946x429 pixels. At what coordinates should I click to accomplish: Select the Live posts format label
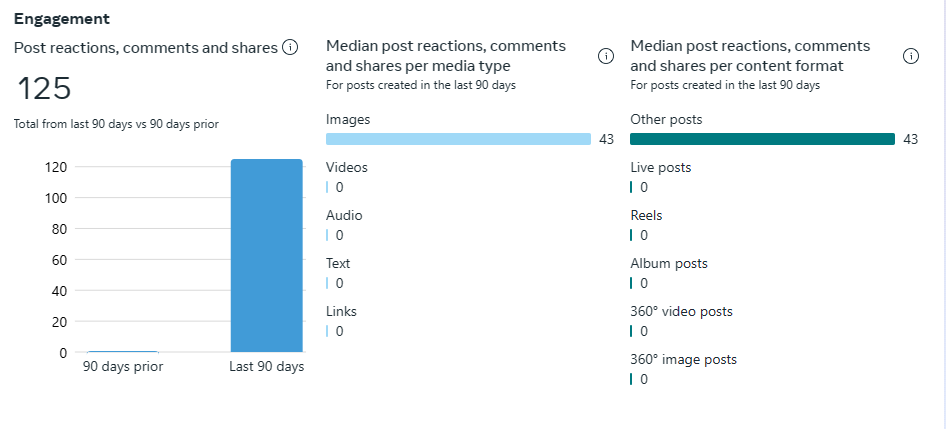(660, 167)
